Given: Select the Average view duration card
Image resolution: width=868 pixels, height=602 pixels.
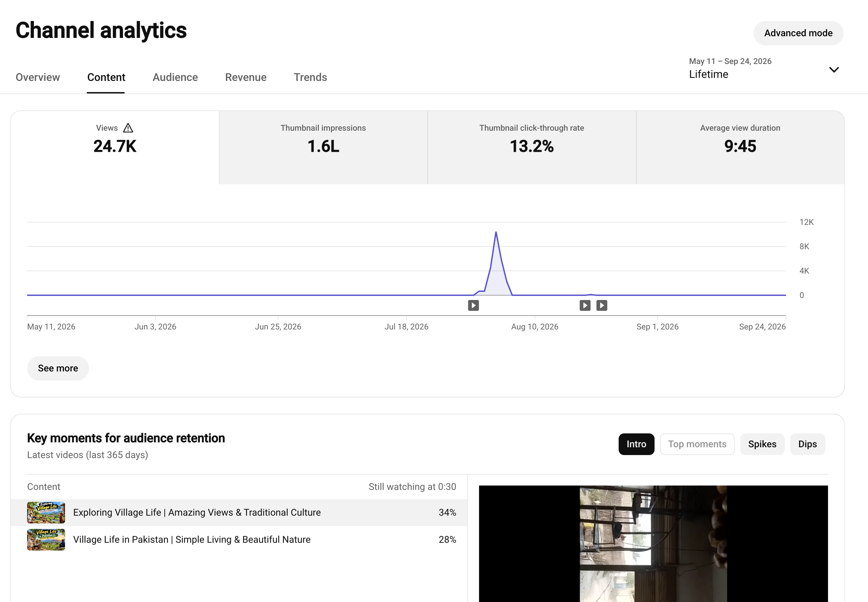Looking at the screenshot, I should coord(740,148).
